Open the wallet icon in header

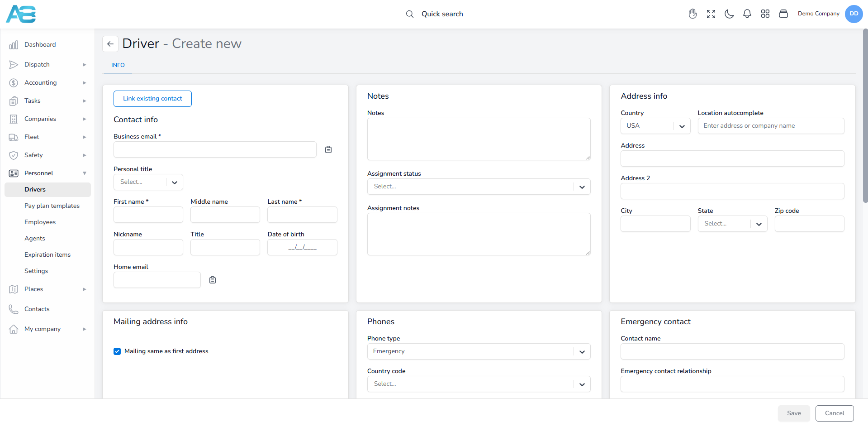[783, 14]
